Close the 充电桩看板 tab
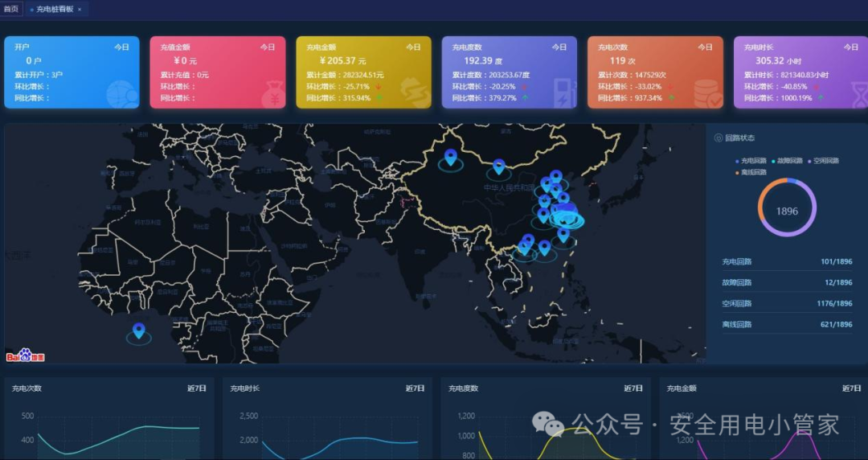868x460 pixels. coord(80,10)
